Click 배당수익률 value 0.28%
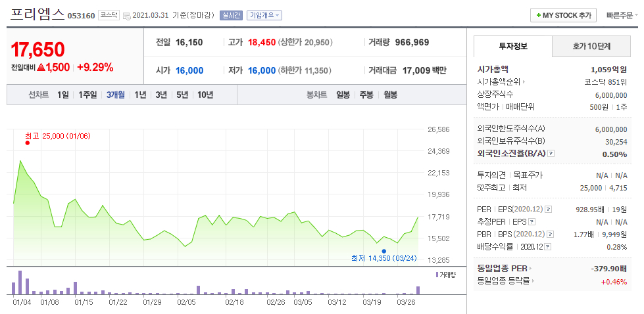Image resolution: width=644 pixels, height=314 pixels. [617, 247]
